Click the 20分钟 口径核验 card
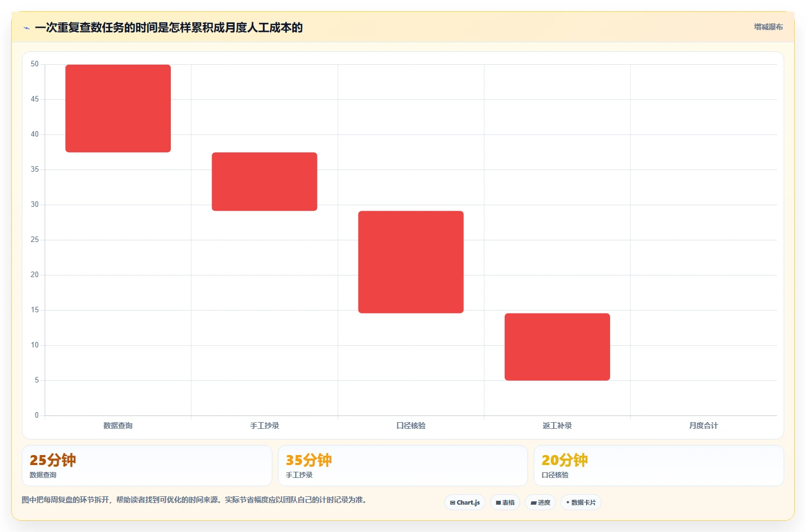806x532 pixels. tap(659, 466)
